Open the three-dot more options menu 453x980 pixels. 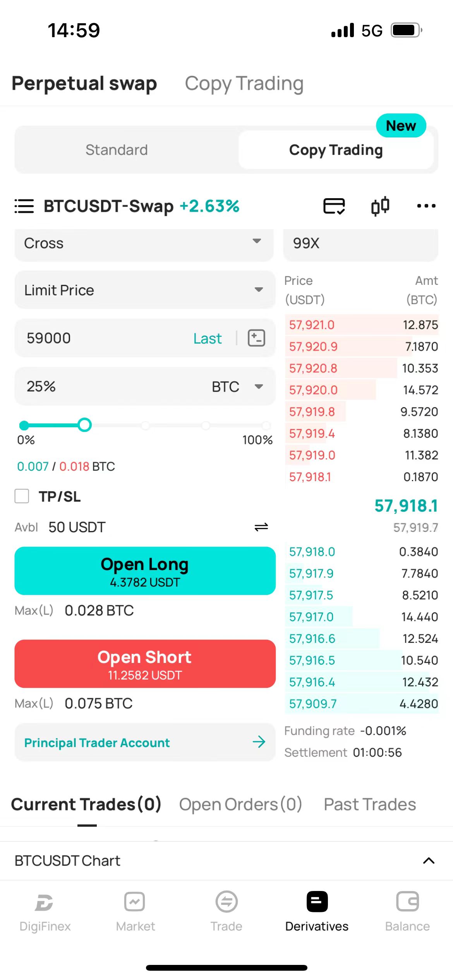pyautogui.click(x=426, y=206)
